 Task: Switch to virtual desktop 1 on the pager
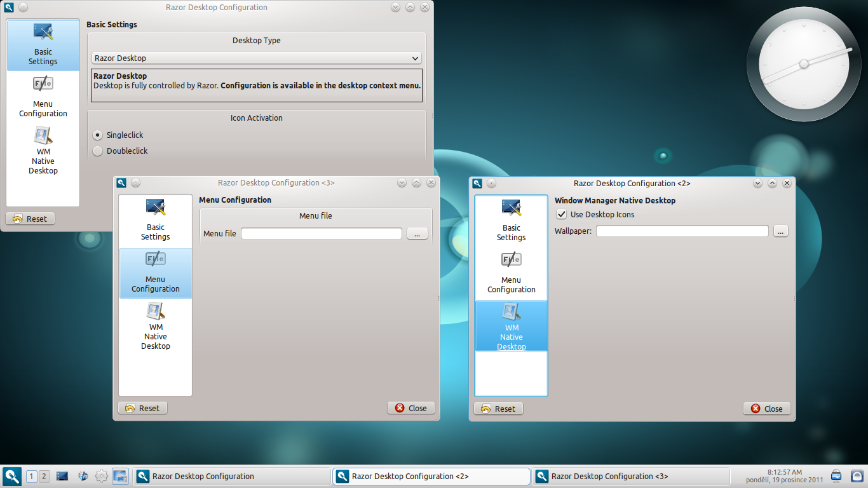coord(32,476)
